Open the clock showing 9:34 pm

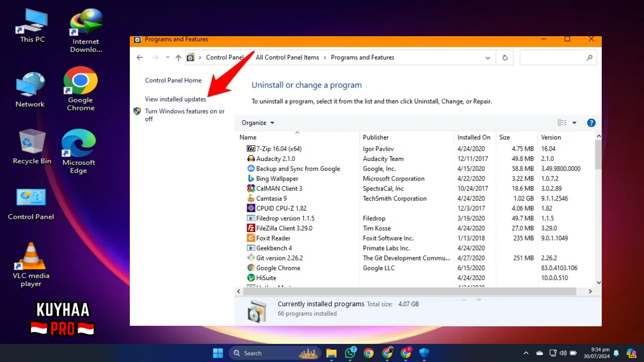(x=596, y=353)
